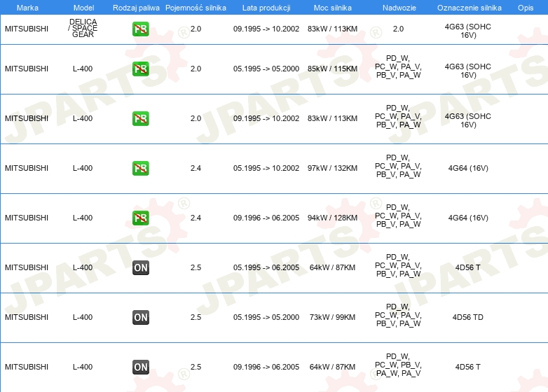Click the 05.1995 -> 05.2000 date in 85kW row
Image resolution: width=548 pixels, height=392 pixels.
click(266, 69)
